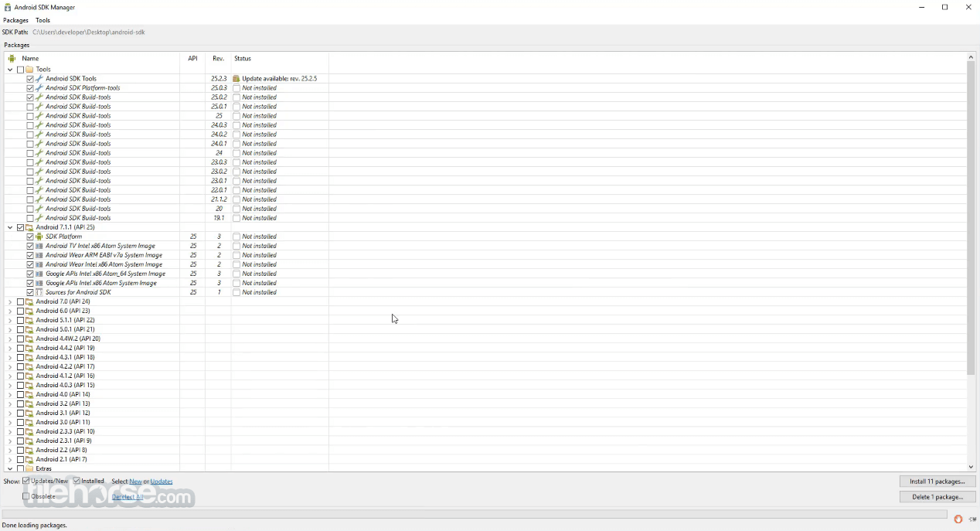Toggle the Updates/New show filter checkbox
The image size is (980, 531).
pos(26,481)
